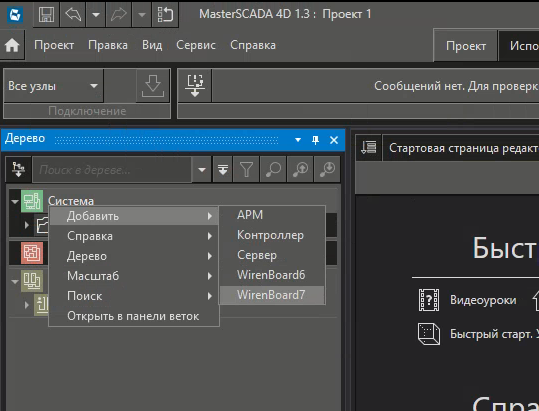Focus the Поиск в дереве search field
539x411 pixels.
tap(112, 169)
